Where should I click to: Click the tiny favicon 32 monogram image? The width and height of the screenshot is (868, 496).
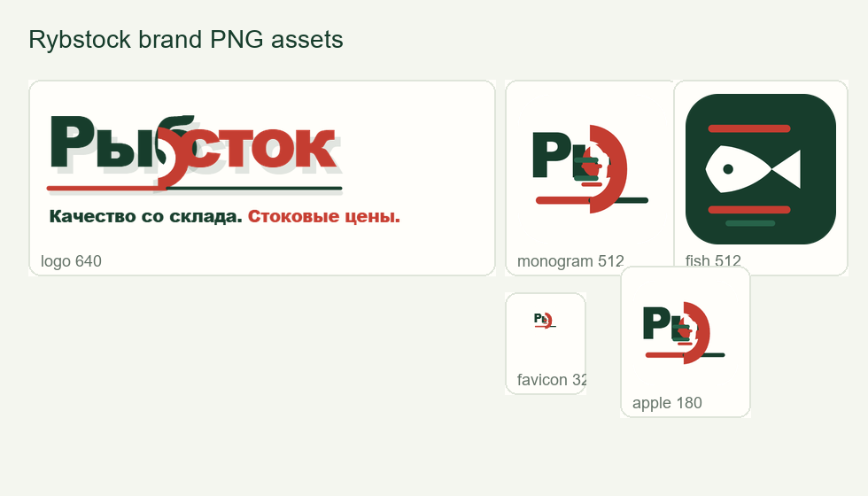[545, 320]
